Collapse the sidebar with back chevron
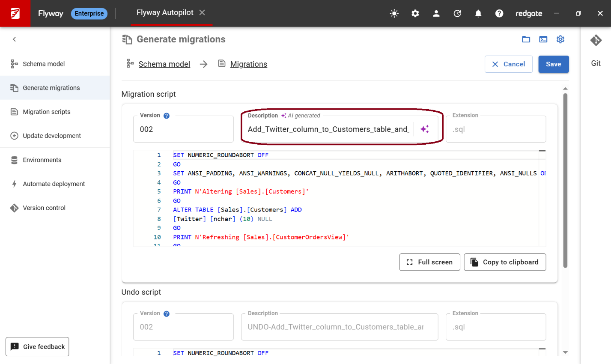This screenshot has height=364, width=611. (15, 39)
